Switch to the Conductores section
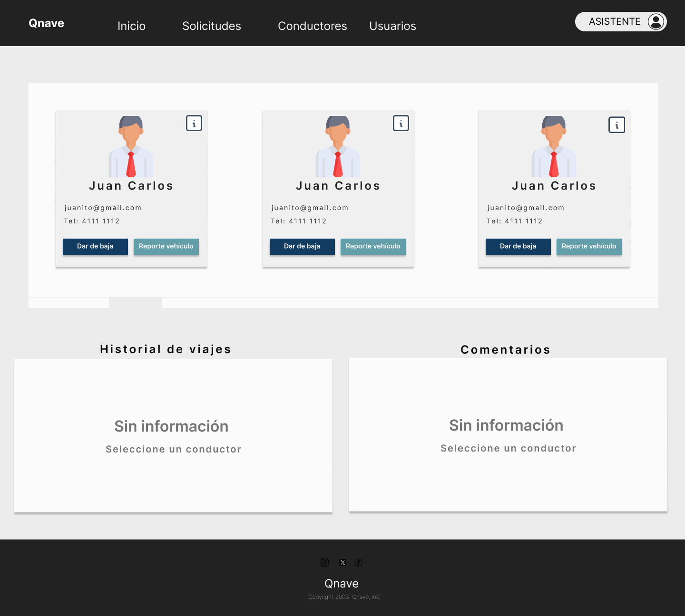The image size is (685, 616). click(x=312, y=26)
